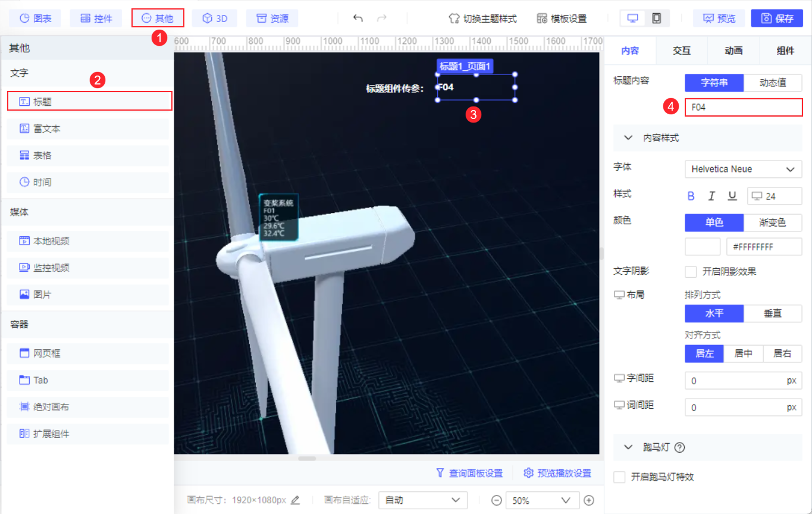Open 查询面板设置 query panel settings

click(x=469, y=473)
